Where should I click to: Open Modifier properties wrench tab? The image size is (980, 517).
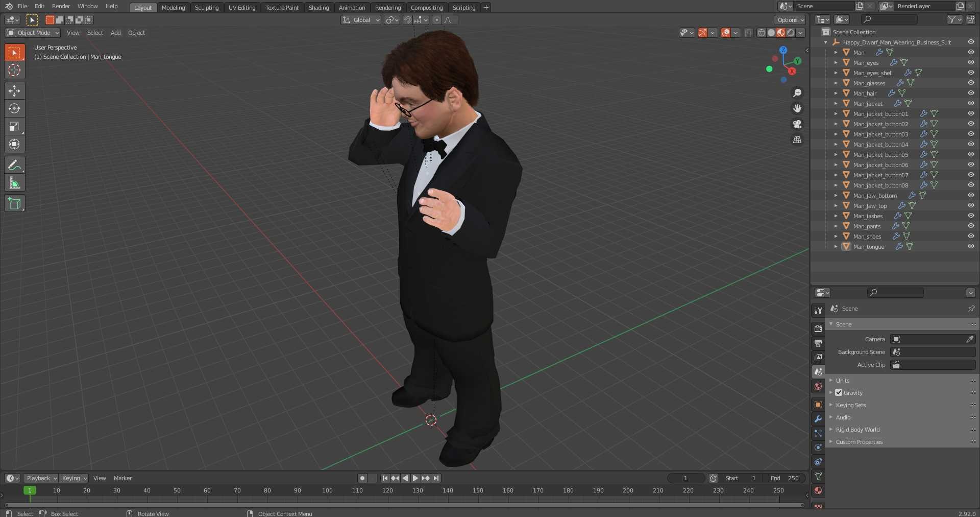pos(818,419)
